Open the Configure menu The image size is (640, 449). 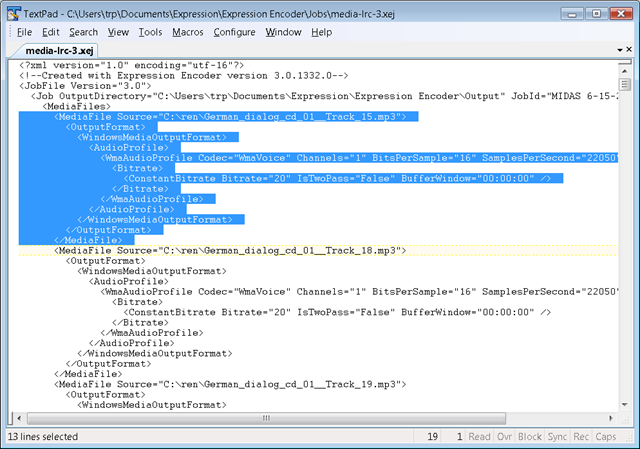click(x=234, y=32)
